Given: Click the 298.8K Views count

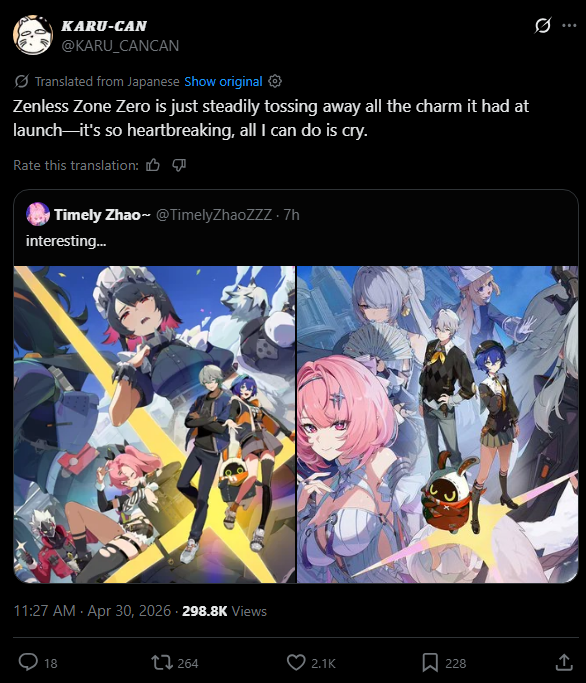Looking at the screenshot, I should tap(224, 611).
